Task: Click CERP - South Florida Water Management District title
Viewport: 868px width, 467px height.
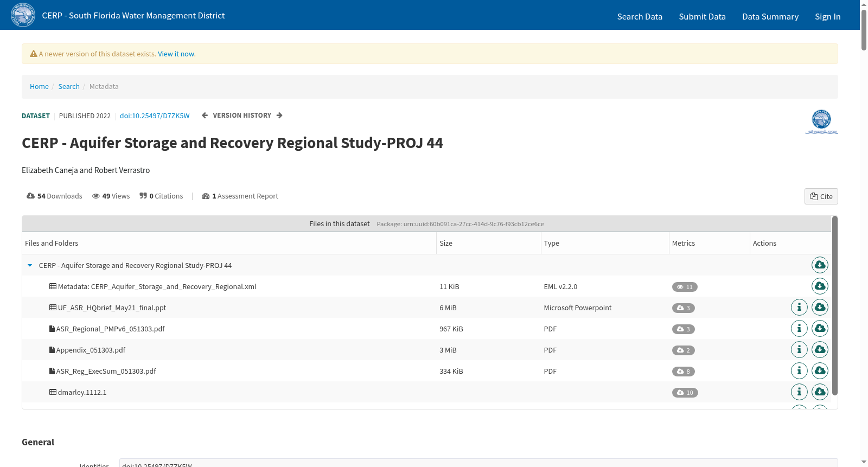Action: pos(133,15)
